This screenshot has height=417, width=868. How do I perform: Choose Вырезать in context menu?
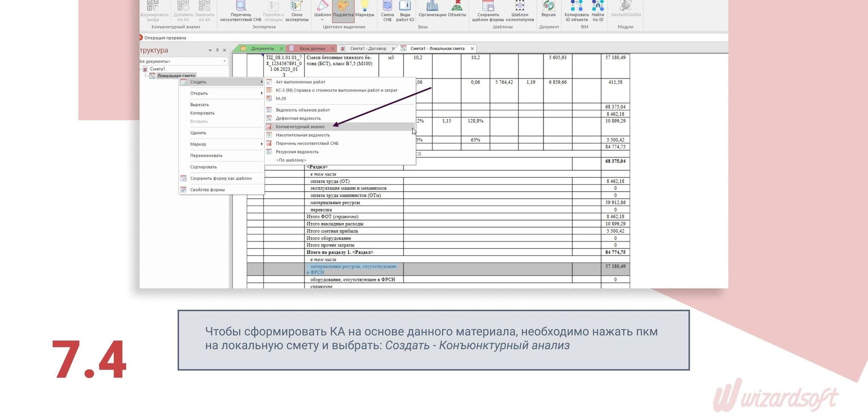pos(199,105)
